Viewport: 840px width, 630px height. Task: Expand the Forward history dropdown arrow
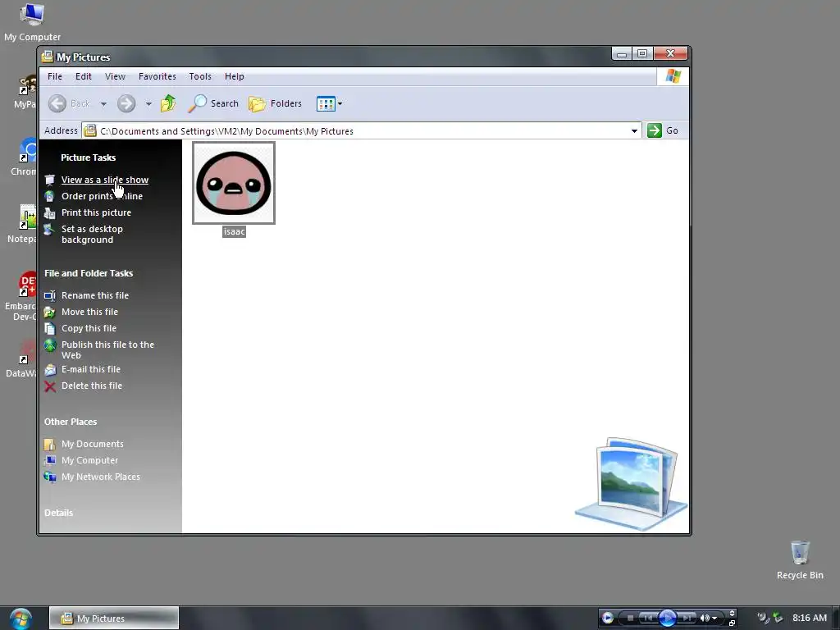coord(148,104)
